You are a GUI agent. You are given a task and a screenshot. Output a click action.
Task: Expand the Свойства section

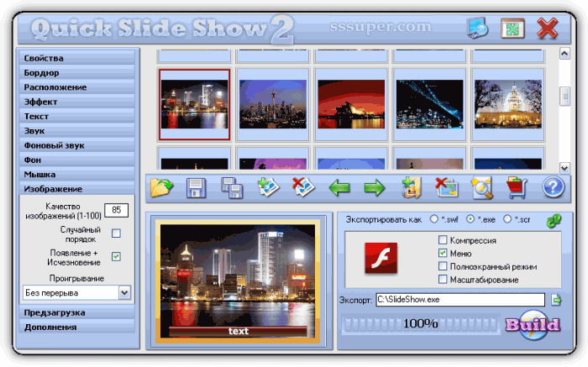[x=77, y=58]
